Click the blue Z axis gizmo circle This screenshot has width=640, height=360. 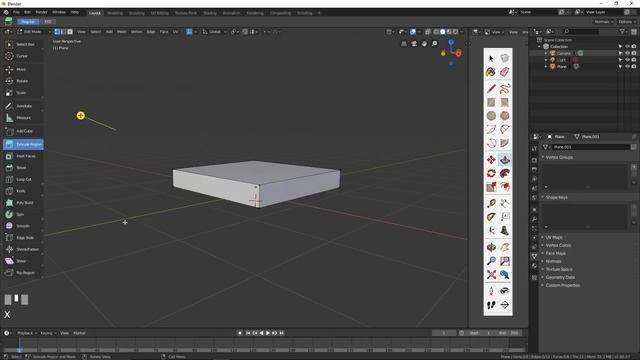(x=451, y=42)
